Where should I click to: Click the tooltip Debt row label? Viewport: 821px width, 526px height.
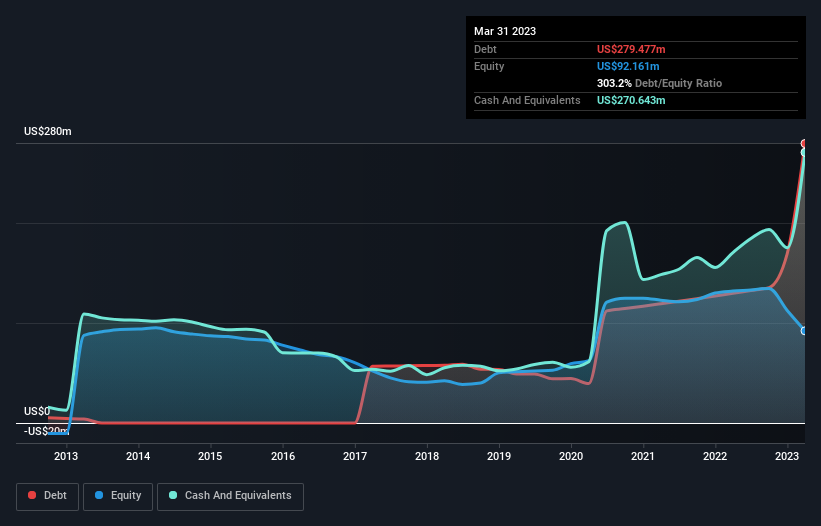click(485, 49)
